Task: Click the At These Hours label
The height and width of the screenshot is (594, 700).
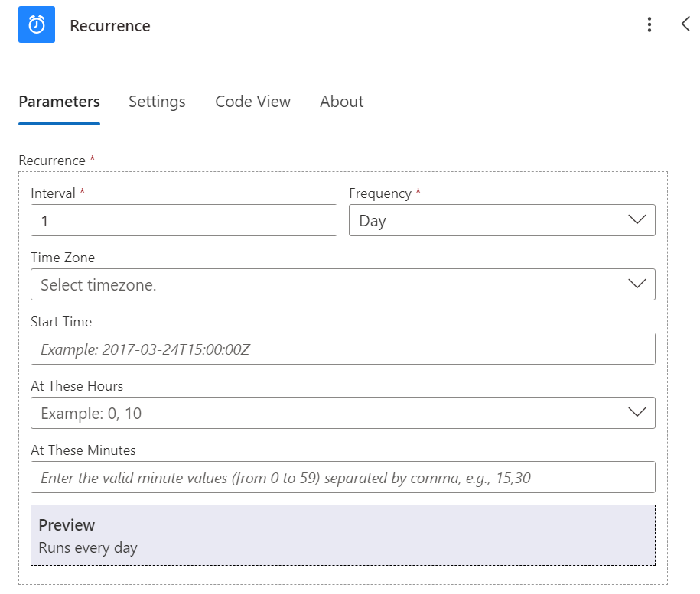Action: [77, 386]
